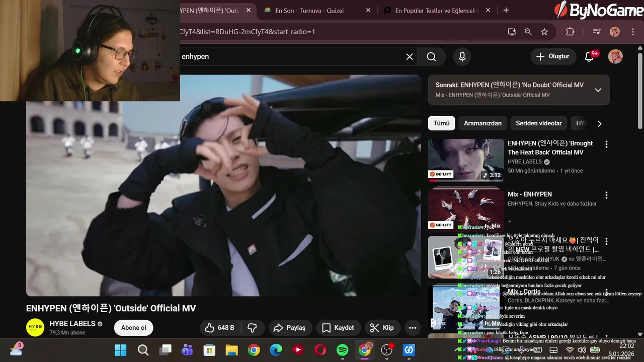
Task: Open the Mix - ENHYPEN playlist title
Action: coord(530,194)
